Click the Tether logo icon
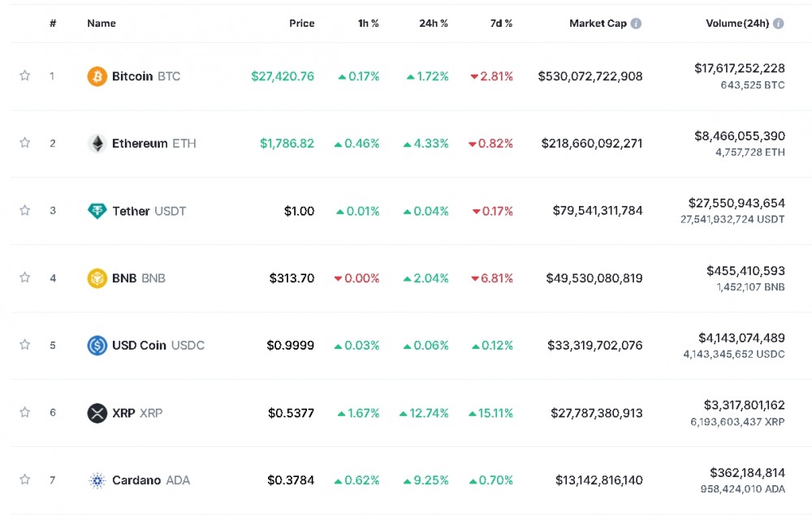 point(97,211)
